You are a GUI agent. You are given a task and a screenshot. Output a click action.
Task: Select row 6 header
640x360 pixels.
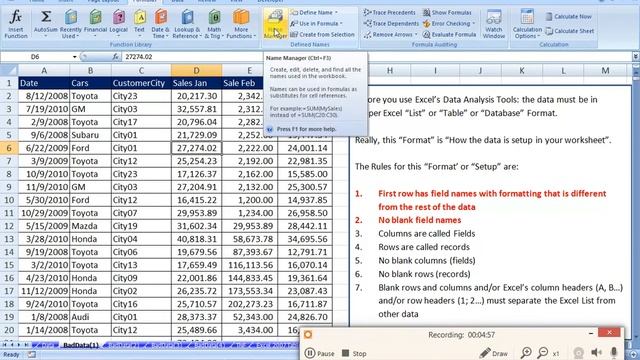click(x=9, y=148)
